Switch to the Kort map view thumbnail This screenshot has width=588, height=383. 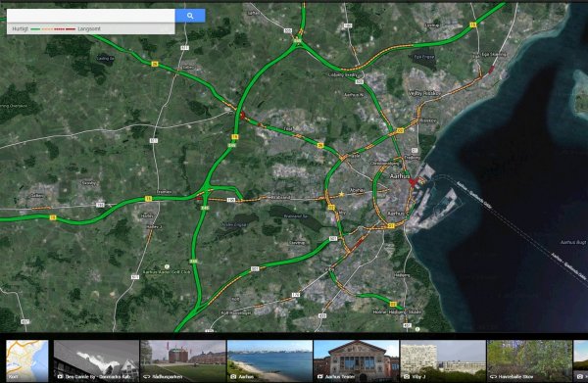(27, 360)
